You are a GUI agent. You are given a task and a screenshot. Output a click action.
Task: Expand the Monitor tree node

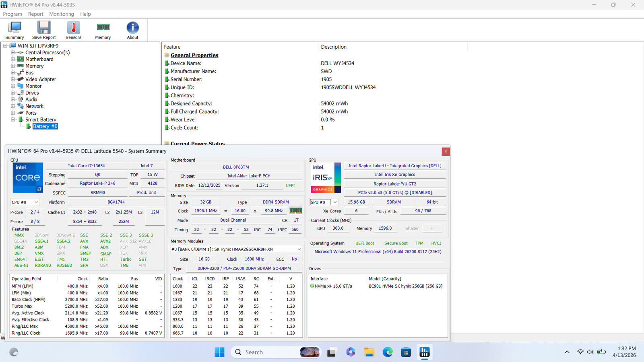13,86
